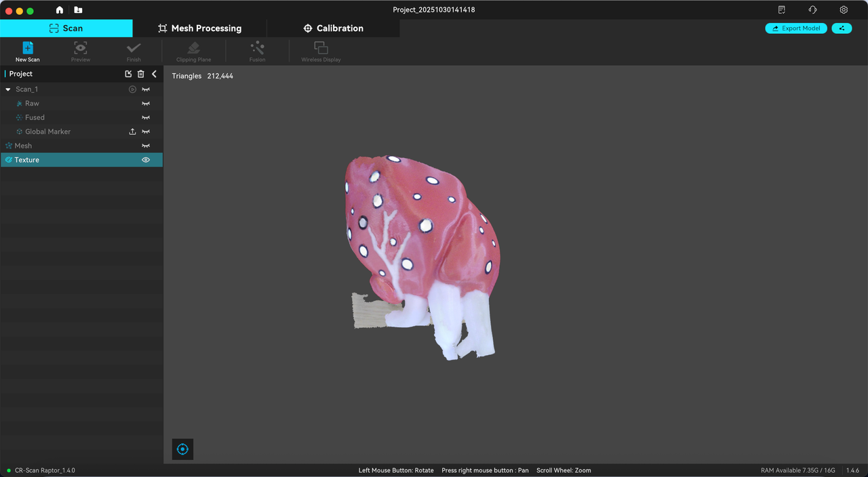Select the Mesh item in project tree

tap(23, 146)
